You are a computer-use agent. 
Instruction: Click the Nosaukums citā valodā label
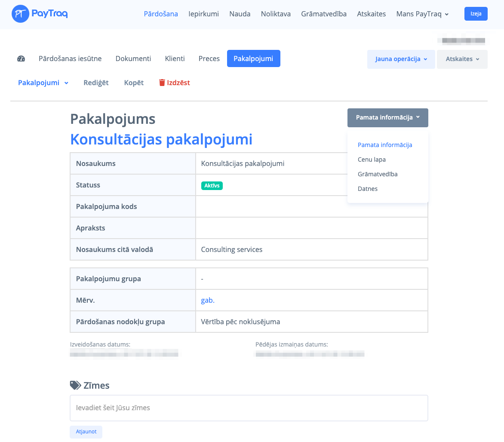(114, 249)
